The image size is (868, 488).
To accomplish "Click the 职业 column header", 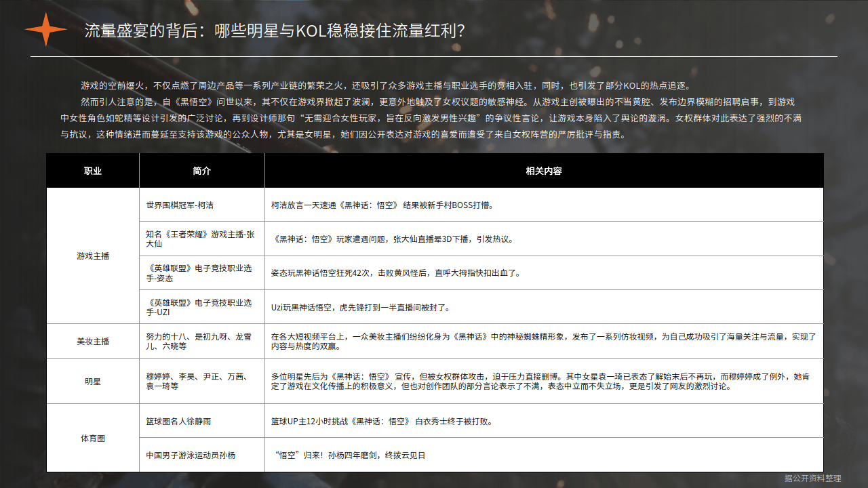I will (x=93, y=171).
